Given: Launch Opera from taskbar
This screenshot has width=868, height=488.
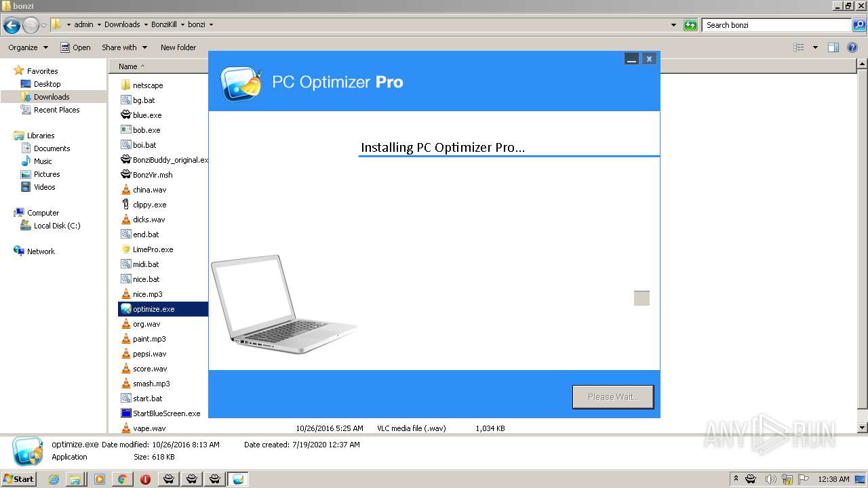Looking at the screenshot, I should [x=145, y=479].
